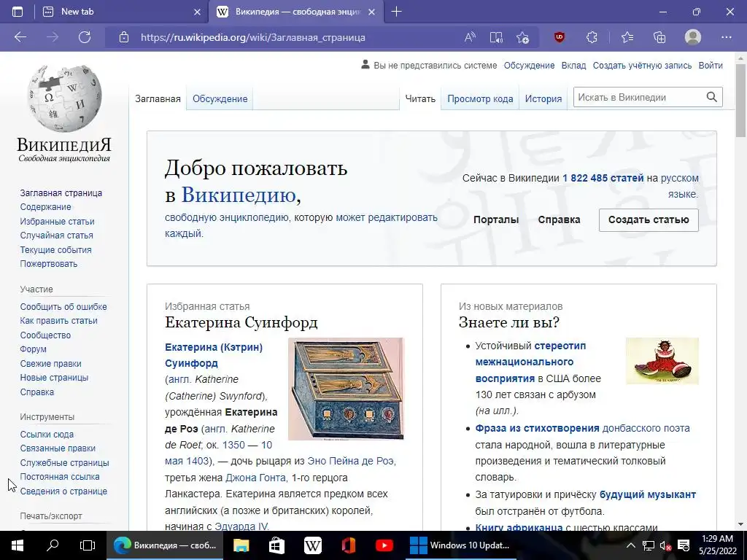747x560 pixels.
Task: Open Служебные страницы sidebar link
Action: click(x=64, y=462)
